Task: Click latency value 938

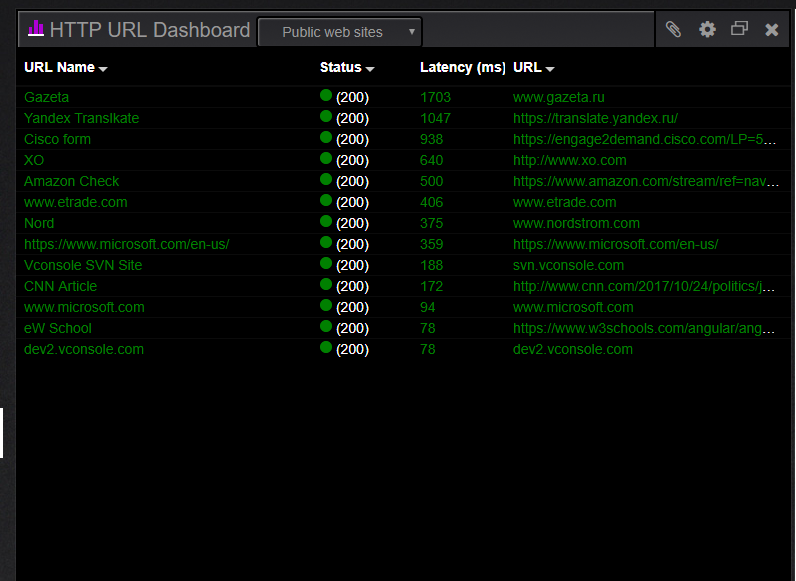Action: pyautogui.click(x=432, y=139)
